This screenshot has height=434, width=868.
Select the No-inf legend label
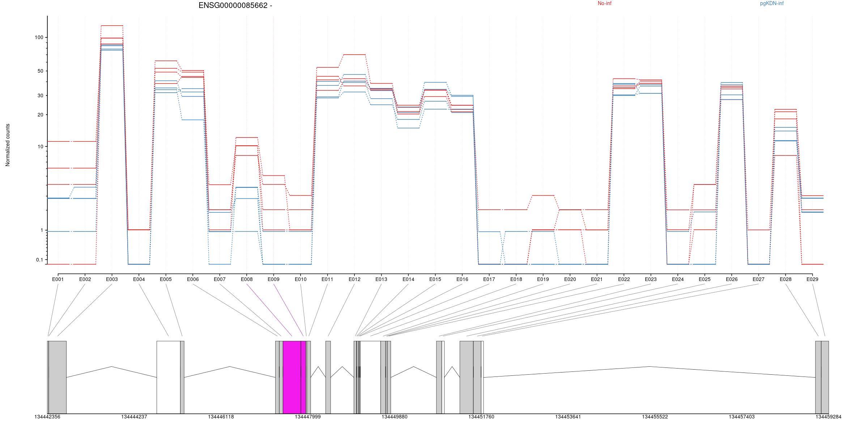[x=604, y=3]
